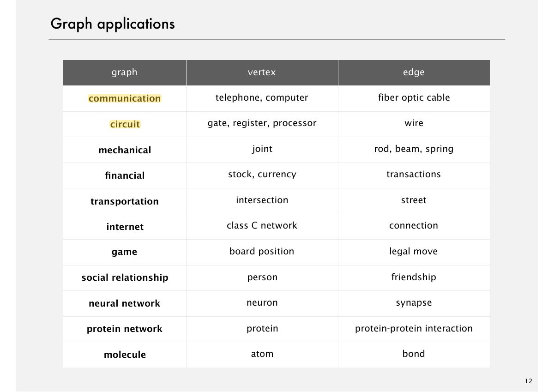Click the 'bond' edge cell
This screenshot has width=554, height=392.
coord(414,354)
